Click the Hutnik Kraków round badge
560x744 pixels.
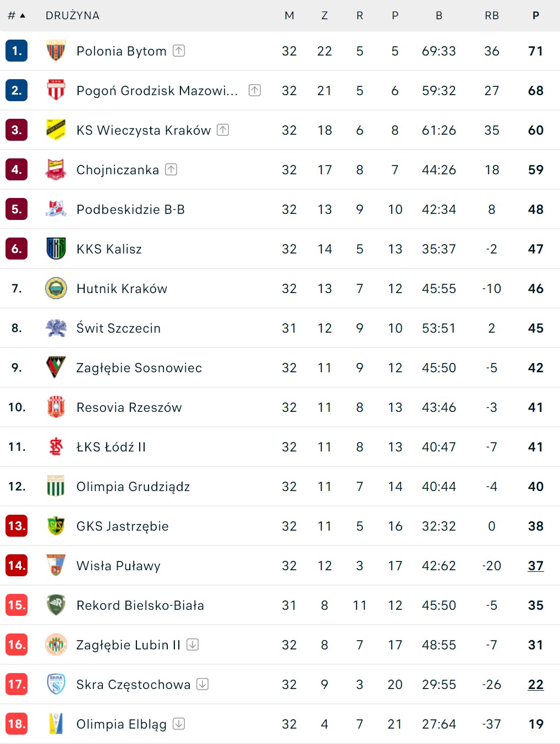(56, 288)
